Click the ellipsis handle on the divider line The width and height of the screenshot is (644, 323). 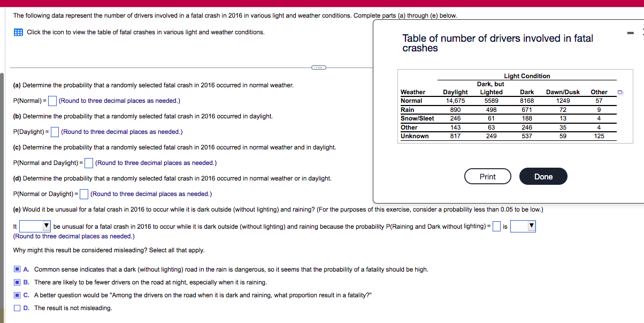pos(318,67)
